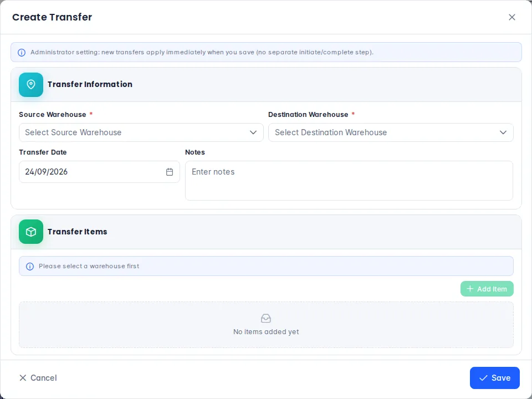Open the Source Warehouse dropdown
532x399 pixels.
(141, 132)
